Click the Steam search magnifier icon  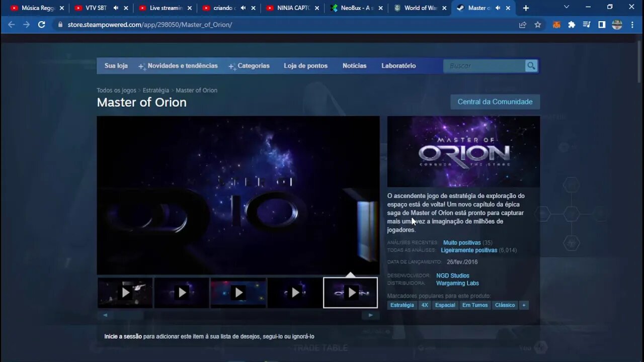(x=531, y=66)
